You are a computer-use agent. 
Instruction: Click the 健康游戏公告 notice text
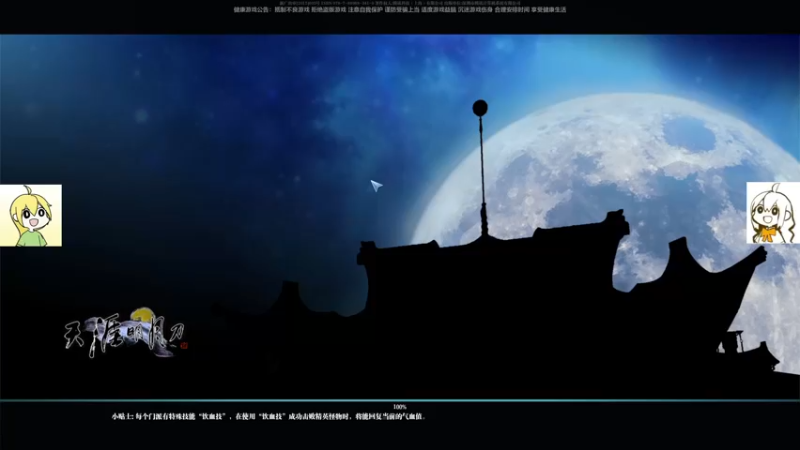coord(400,10)
